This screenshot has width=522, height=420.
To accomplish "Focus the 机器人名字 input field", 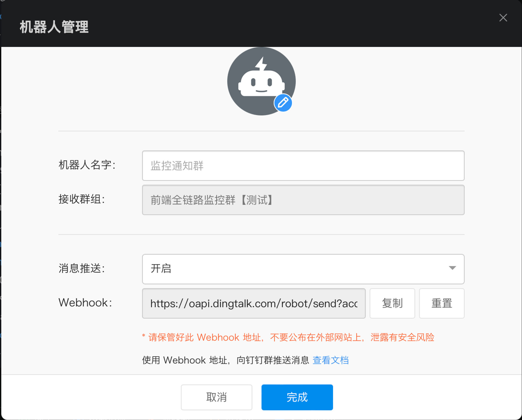I will click(x=303, y=165).
